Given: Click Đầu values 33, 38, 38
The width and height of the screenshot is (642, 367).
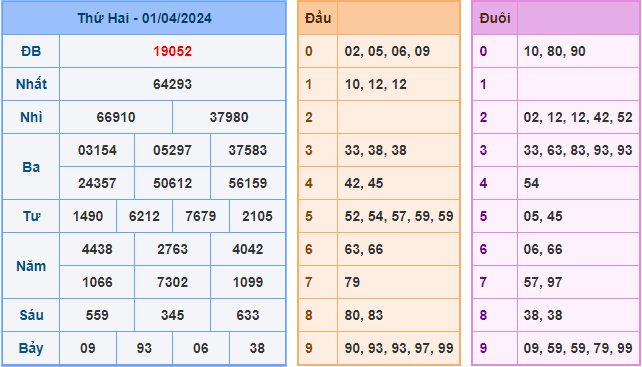Looking at the screenshot, I should coord(376,150).
